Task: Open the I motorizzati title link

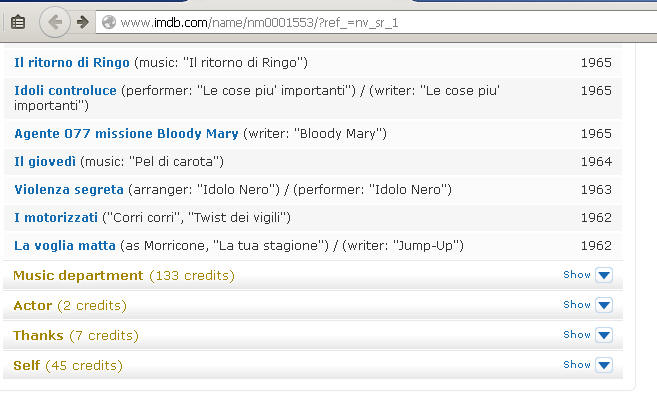Action: coord(56,218)
